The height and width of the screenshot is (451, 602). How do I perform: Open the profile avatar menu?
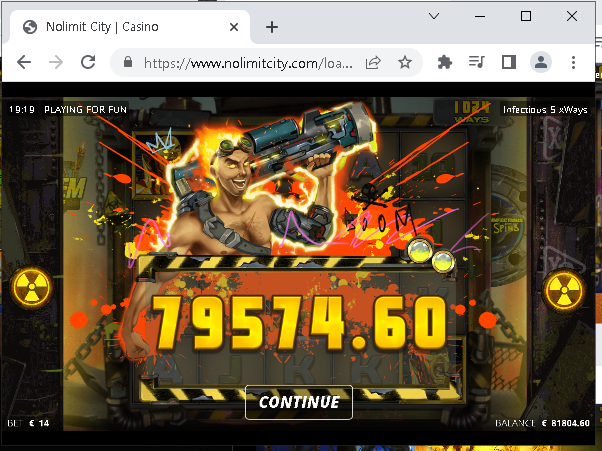[541, 62]
